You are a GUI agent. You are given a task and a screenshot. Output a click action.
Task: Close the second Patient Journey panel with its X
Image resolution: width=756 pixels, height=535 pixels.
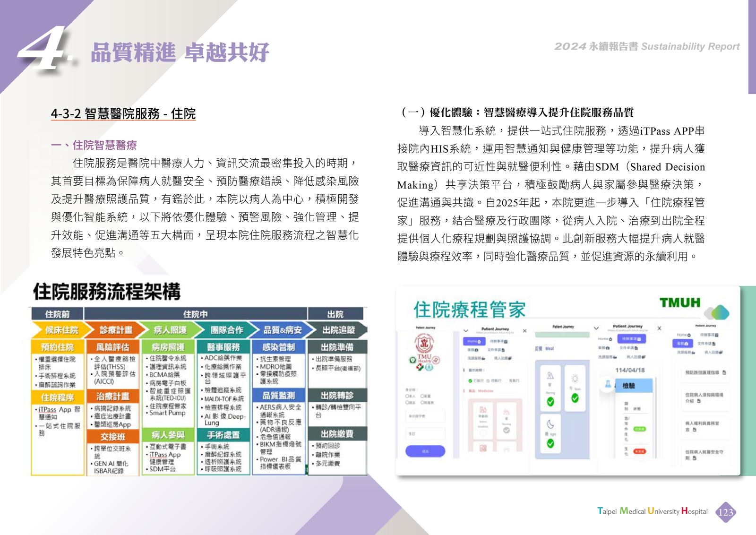[524, 331]
